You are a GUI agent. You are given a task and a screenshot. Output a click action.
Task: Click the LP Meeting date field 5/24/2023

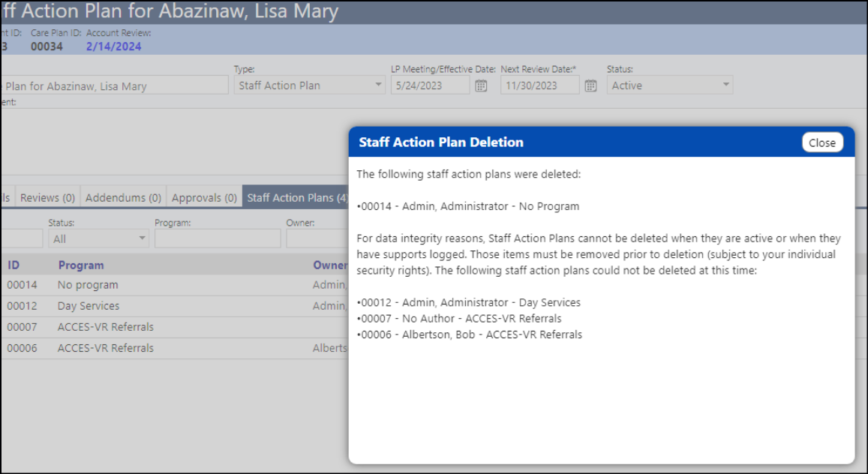430,85
